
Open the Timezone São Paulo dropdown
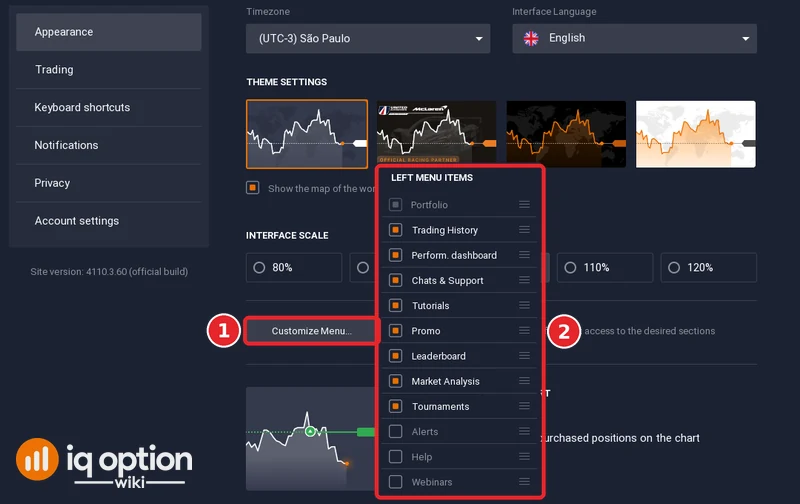point(368,38)
